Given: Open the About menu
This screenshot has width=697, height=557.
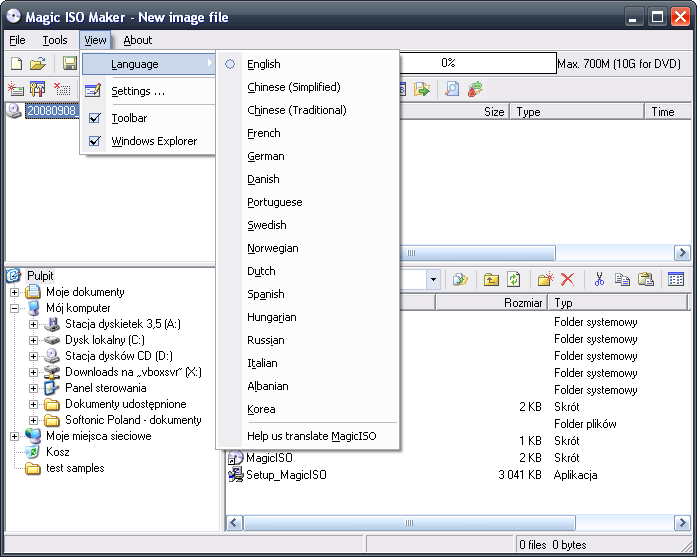Looking at the screenshot, I should 138,40.
